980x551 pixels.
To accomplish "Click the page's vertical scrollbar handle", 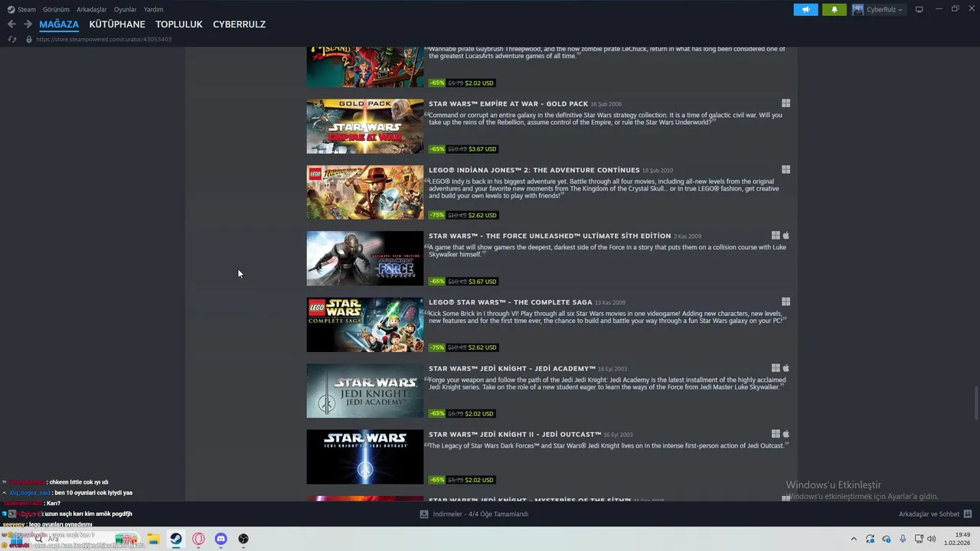I will click(975, 403).
